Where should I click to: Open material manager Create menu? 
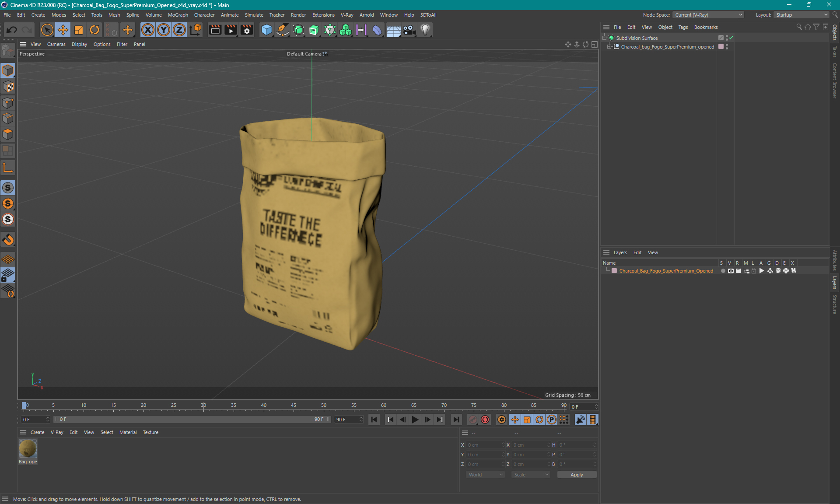[x=37, y=432]
